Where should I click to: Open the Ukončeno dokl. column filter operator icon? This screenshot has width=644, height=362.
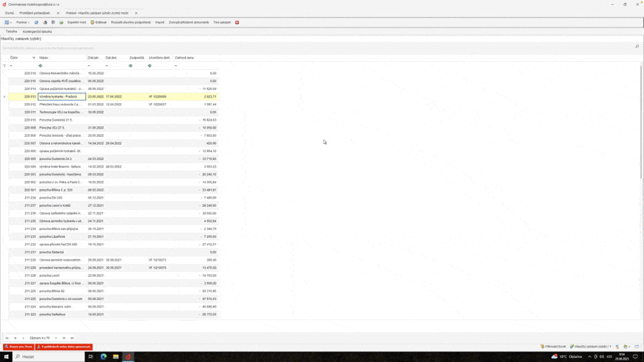coord(150,66)
